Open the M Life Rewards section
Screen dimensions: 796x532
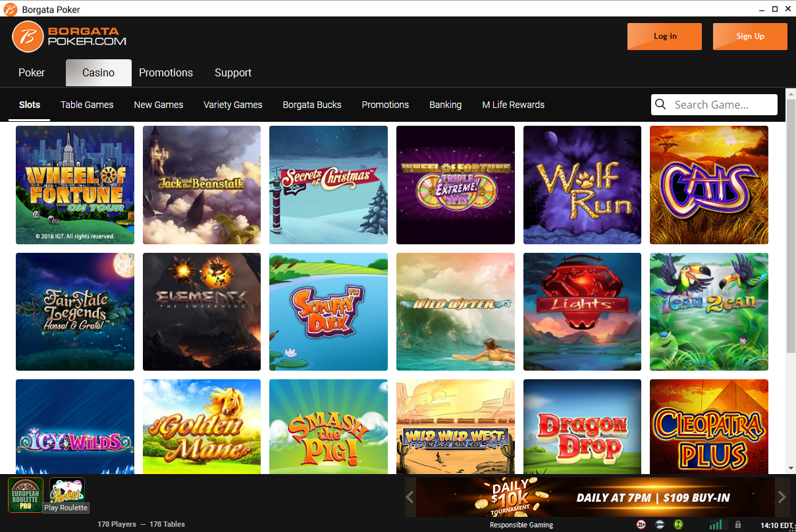click(x=514, y=105)
